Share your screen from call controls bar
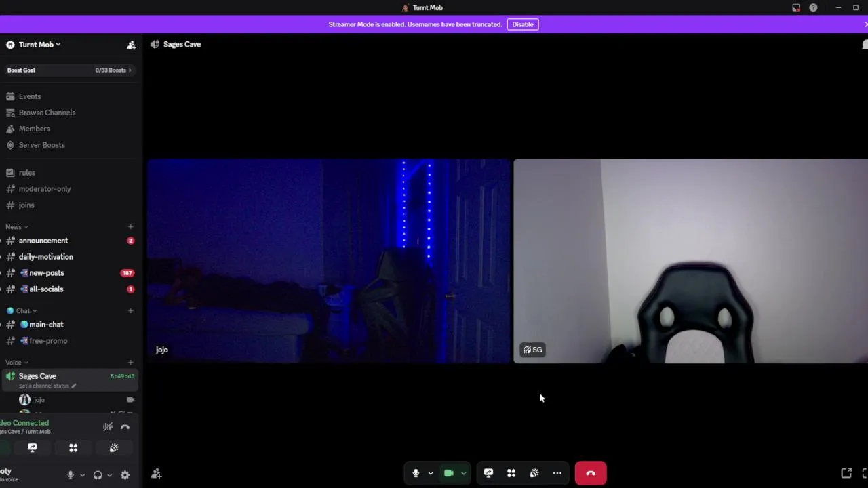The image size is (868, 488). (x=488, y=473)
